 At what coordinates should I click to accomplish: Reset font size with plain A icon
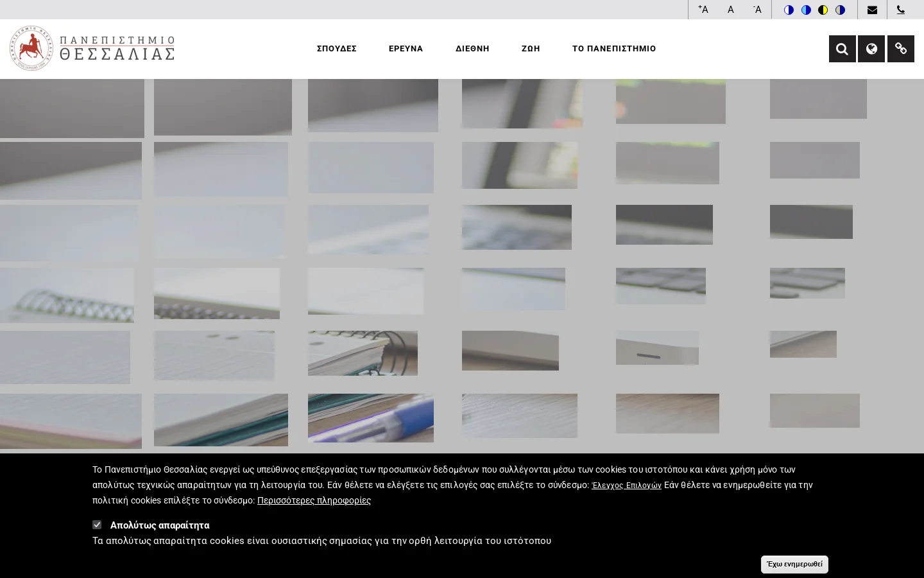click(731, 10)
